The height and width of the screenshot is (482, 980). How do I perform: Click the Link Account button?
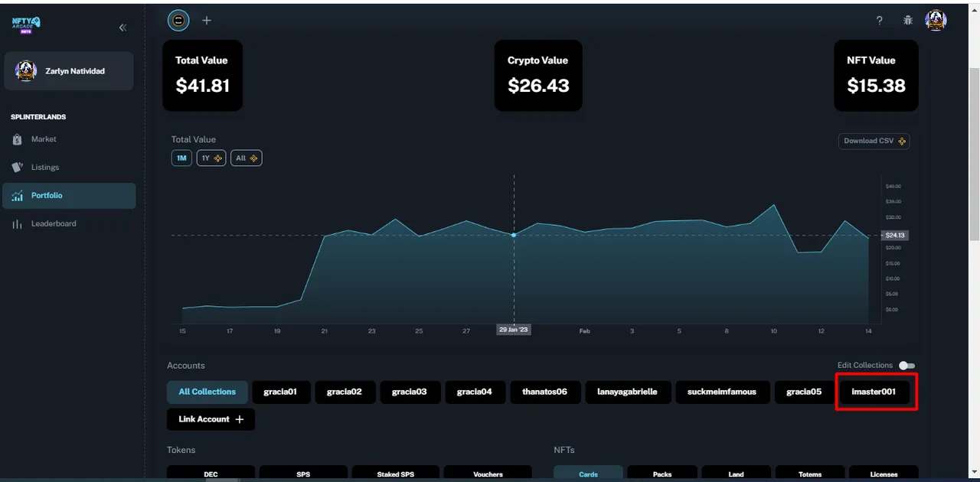pos(211,419)
